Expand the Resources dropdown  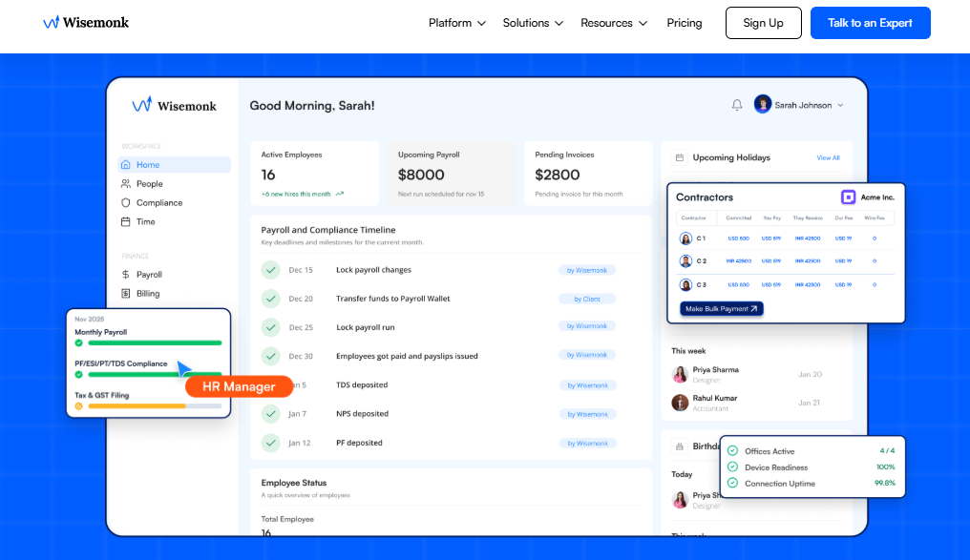[613, 23]
